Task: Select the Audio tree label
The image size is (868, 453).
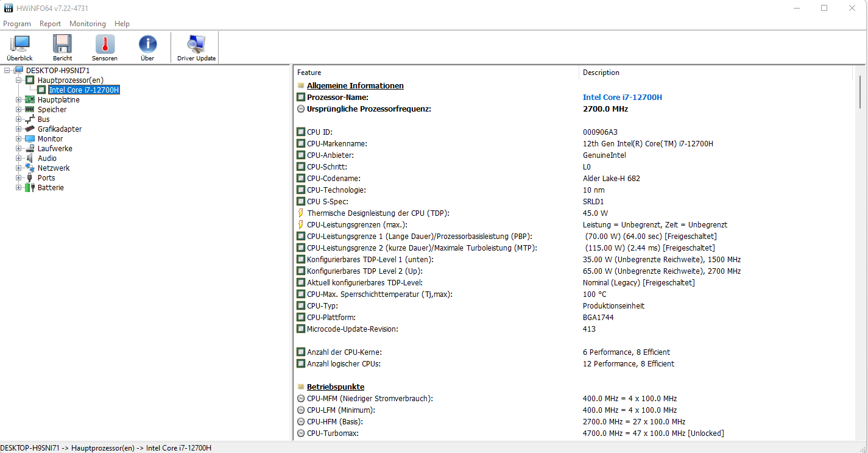Action: (47, 159)
